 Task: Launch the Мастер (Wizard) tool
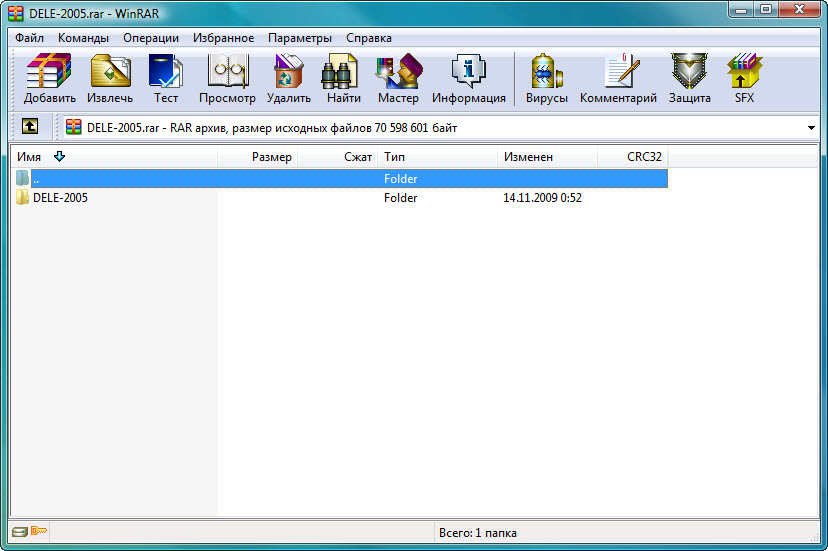[x=399, y=71]
